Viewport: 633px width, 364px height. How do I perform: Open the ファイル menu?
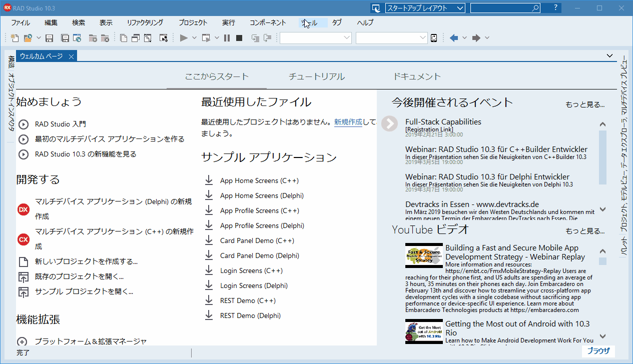click(x=21, y=22)
